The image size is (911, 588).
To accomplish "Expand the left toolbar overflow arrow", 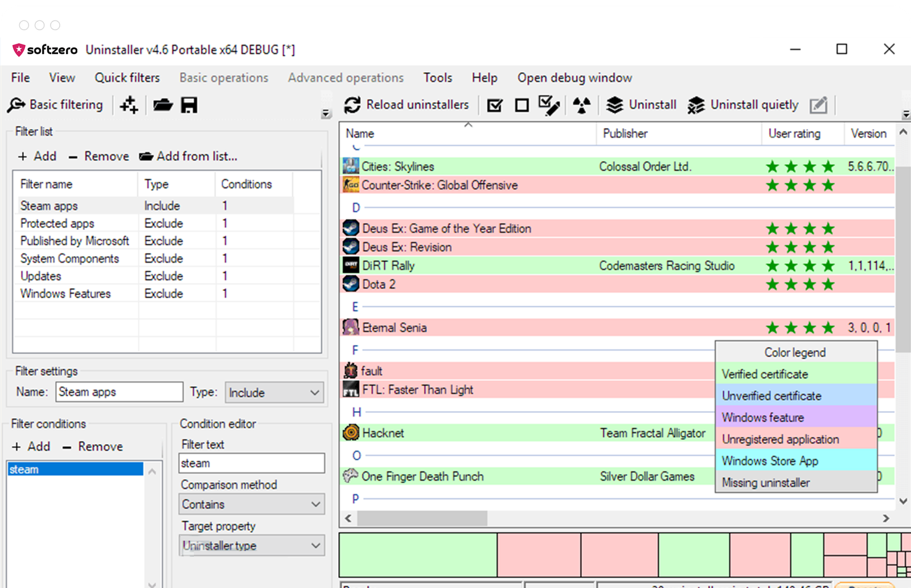I will pyautogui.click(x=326, y=113).
